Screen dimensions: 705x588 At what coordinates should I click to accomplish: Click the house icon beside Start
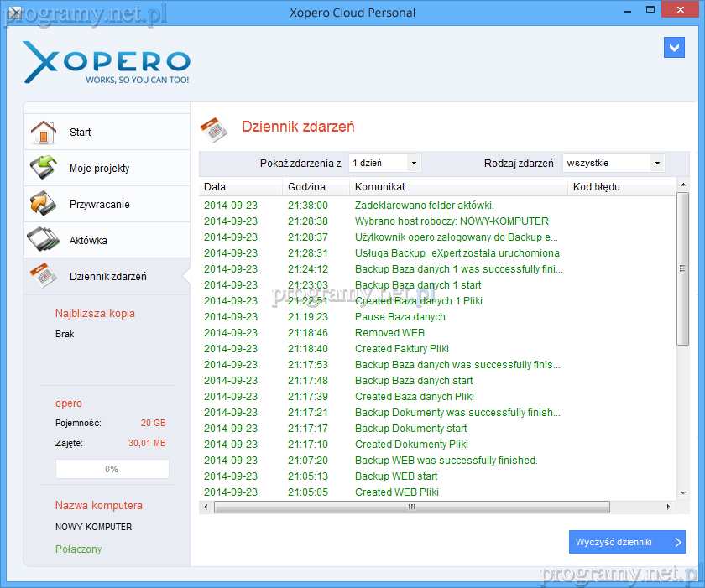click(x=43, y=133)
